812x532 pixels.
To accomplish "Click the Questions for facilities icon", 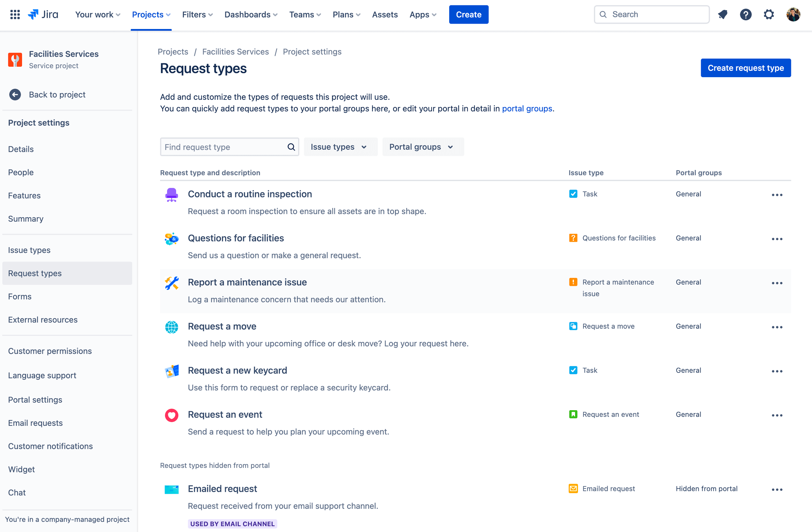I will tap(172, 239).
